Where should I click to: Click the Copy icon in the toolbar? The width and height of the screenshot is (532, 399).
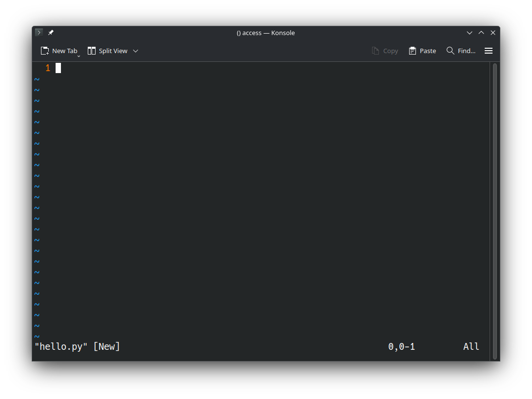[374, 50]
